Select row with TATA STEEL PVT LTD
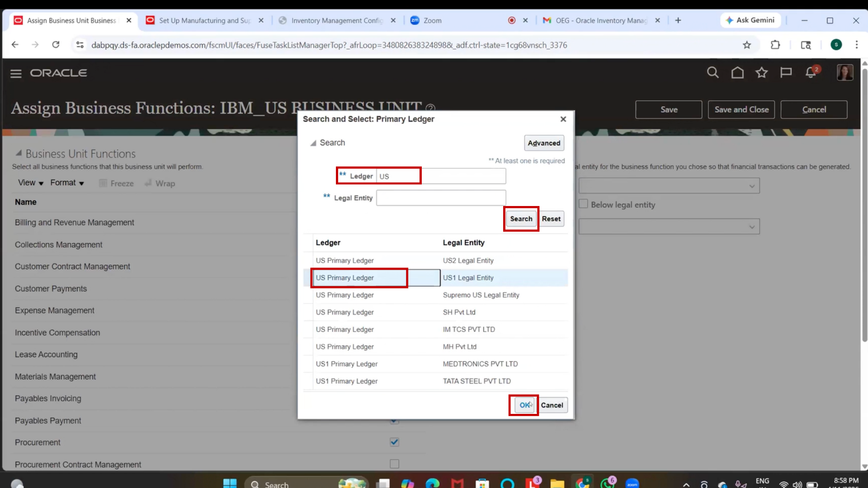 click(x=436, y=381)
